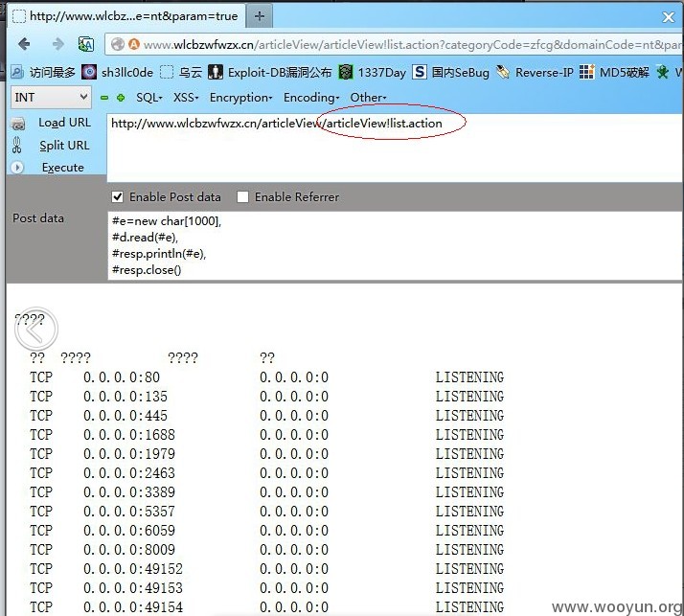Screen dimensions: 684x616
Task: Open the SQL dropdown menu
Action: pos(149,98)
